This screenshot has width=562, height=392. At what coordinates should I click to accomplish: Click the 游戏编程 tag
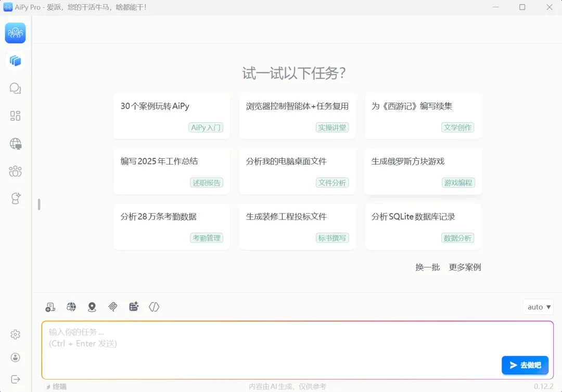[458, 183]
